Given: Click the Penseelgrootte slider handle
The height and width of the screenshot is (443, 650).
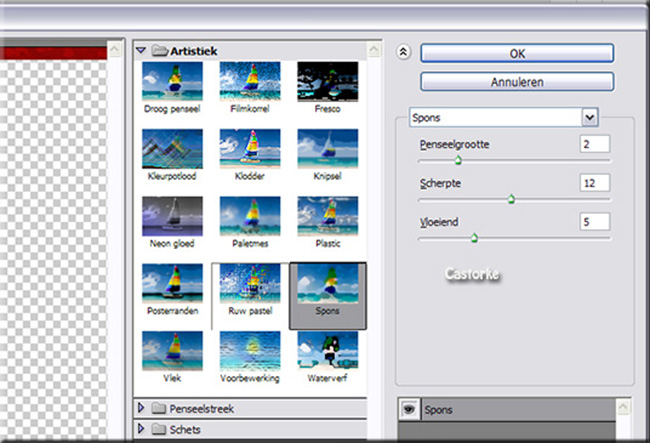Looking at the screenshot, I should tap(458, 160).
